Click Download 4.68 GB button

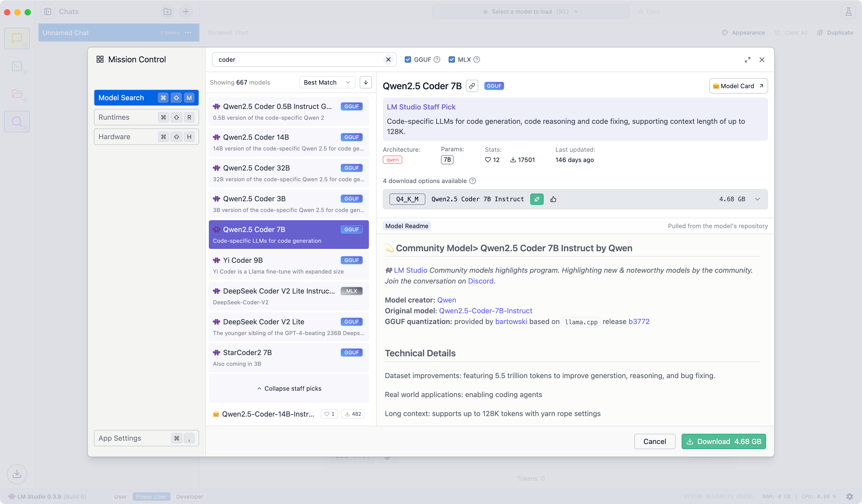coord(723,441)
